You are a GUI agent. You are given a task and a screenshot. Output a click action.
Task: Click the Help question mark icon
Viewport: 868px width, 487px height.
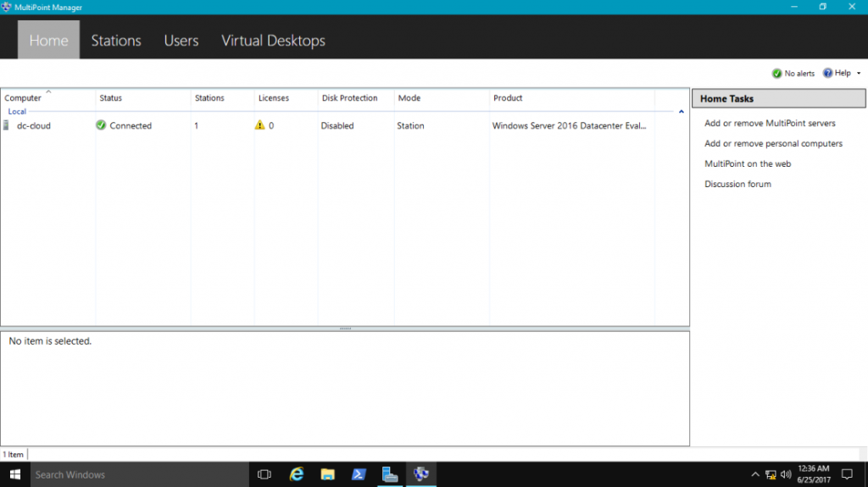827,73
